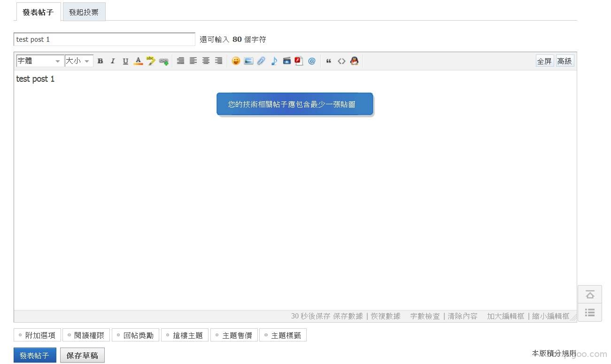Toggle underline formatting

[x=125, y=61]
